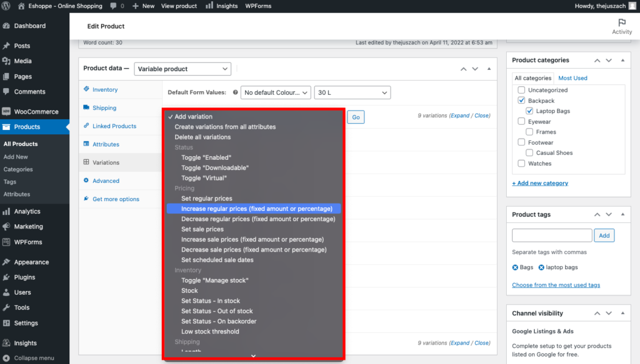Check the Uncategorized category
Viewport: 640px width, 364px height.
521,90
